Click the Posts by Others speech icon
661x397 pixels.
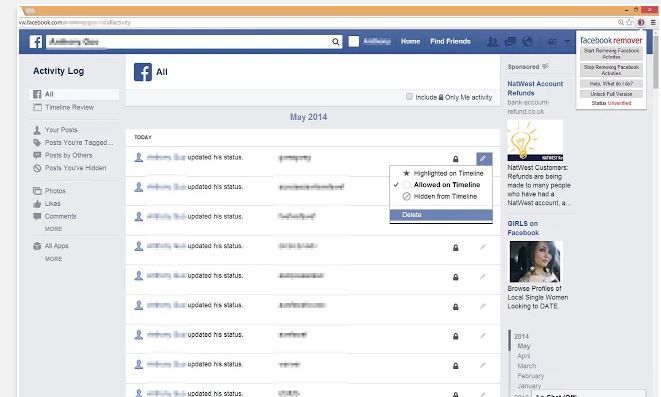pyautogui.click(x=37, y=156)
